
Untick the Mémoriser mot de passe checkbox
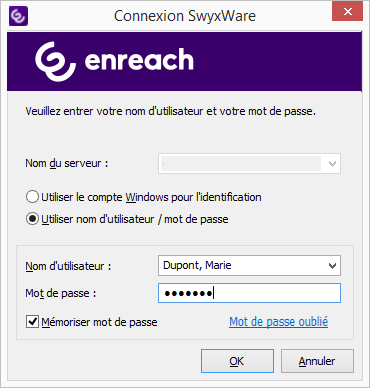click(x=32, y=322)
